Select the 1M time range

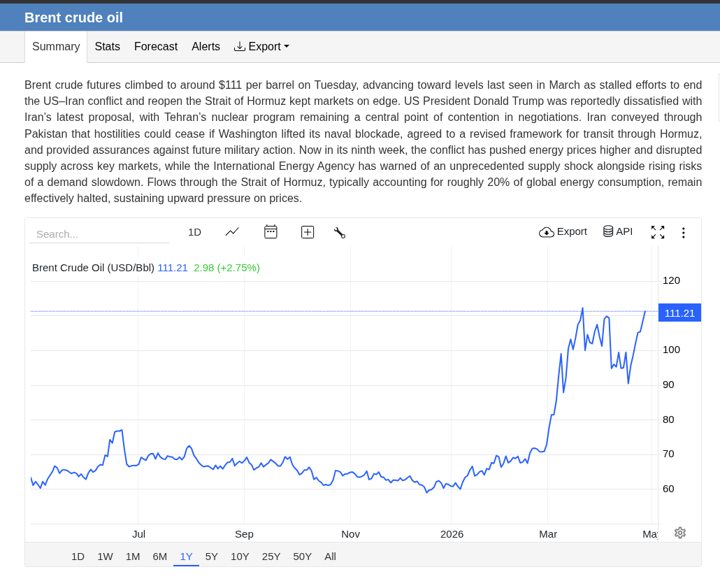[x=133, y=557]
